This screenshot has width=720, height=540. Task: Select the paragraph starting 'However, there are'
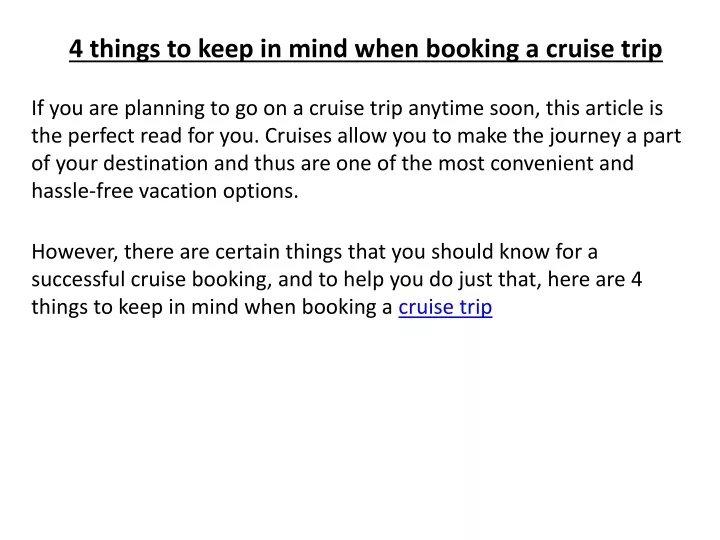tap(337, 279)
